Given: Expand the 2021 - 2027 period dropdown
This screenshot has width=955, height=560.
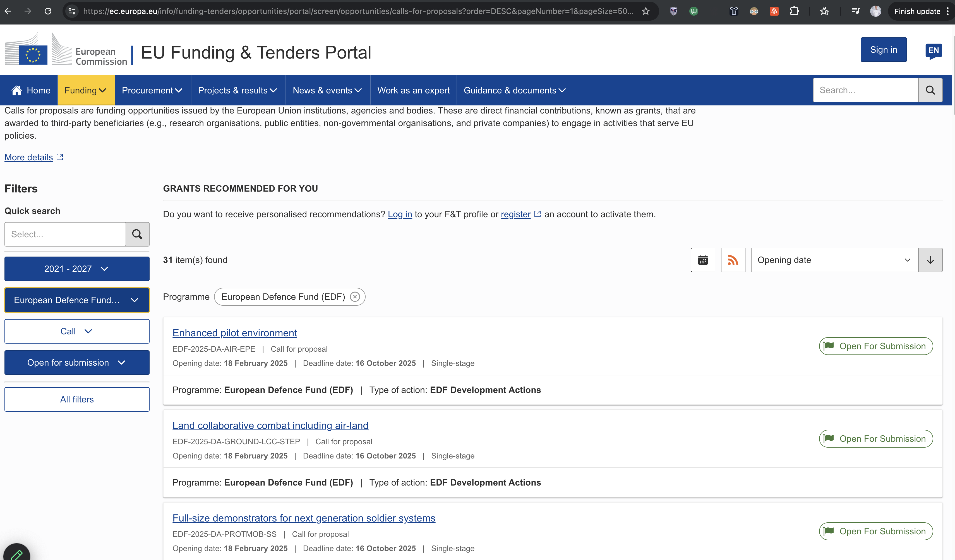Looking at the screenshot, I should point(77,269).
